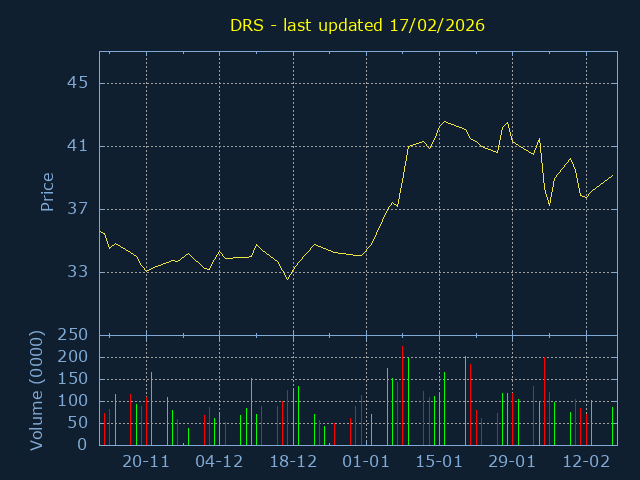Pick the 29-01 date label
Screen dimensions: 640x480
coord(512,462)
